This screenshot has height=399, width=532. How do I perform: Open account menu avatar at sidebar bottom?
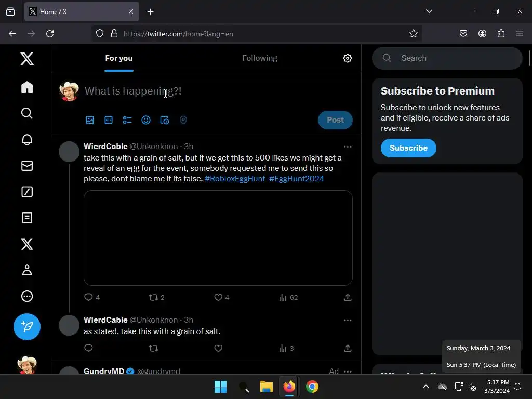tap(27, 365)
